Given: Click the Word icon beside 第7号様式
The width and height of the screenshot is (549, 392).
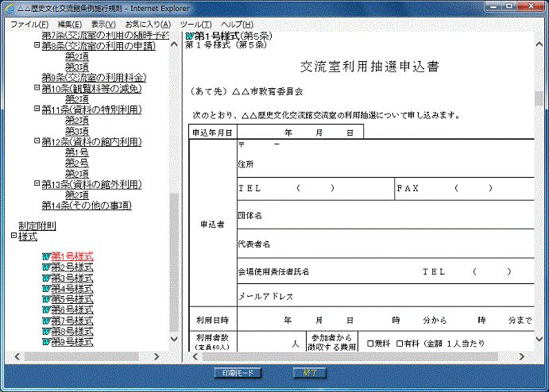Looking at the screenshot, I should pyautogui.click(x=46, y=321).
